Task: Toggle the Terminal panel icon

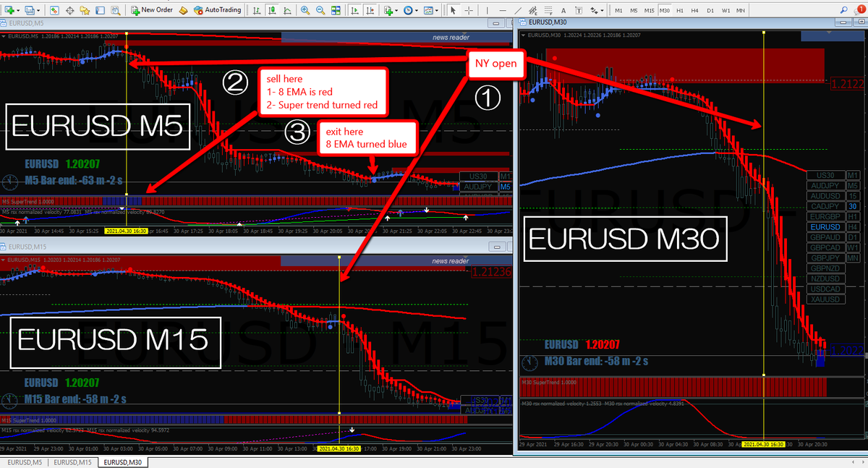Action: click(x=100, y=10)
